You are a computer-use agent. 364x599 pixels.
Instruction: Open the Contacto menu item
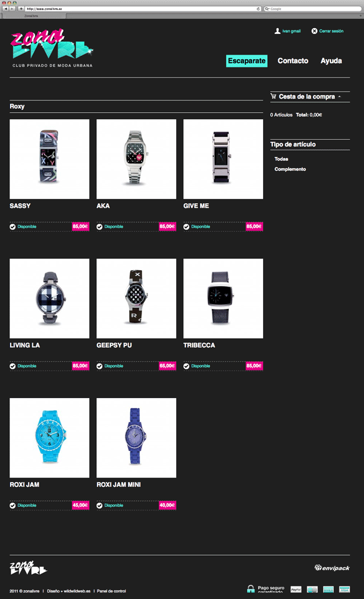(293, 60)
